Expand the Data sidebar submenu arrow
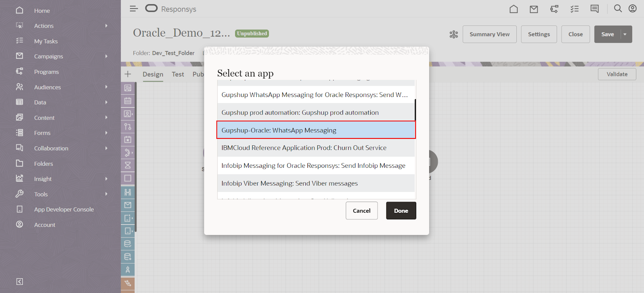 [106, 102]
